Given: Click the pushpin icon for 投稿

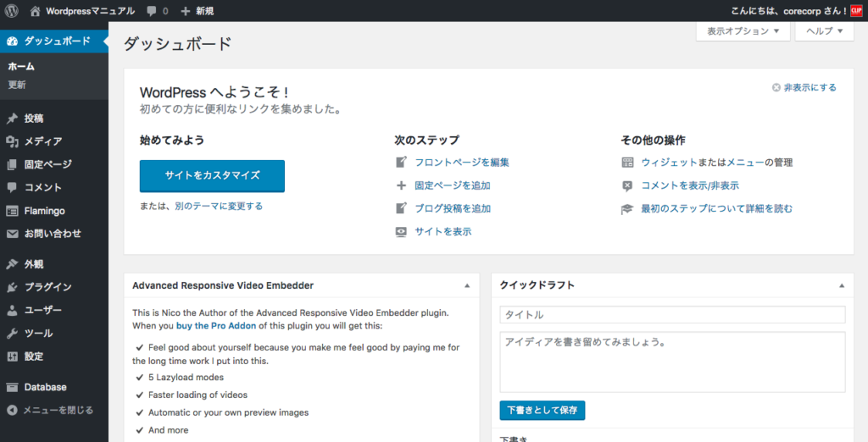Looking at the screenshot, I should 12,119.
